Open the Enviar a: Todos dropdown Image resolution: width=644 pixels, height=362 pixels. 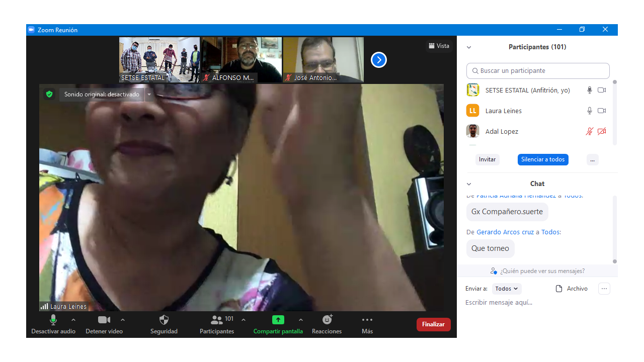pyautogui.click(x=507, y=289)
